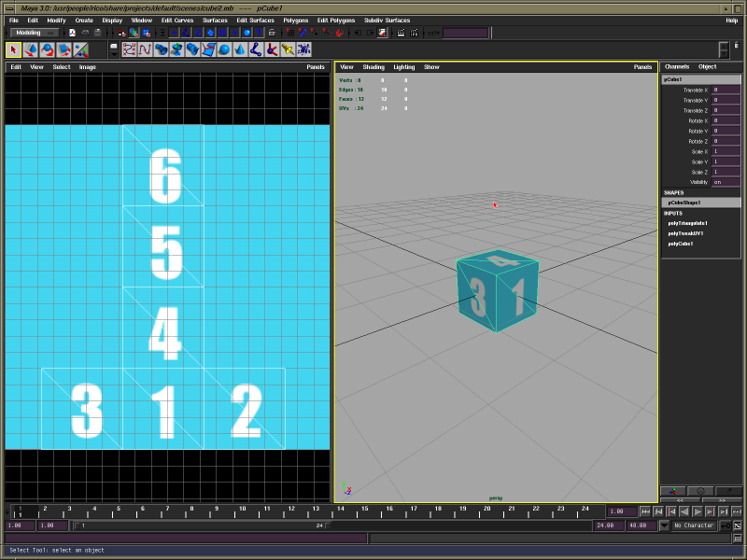Click the go to start playback button
The image size is (747, 560).
pos(645,511)
